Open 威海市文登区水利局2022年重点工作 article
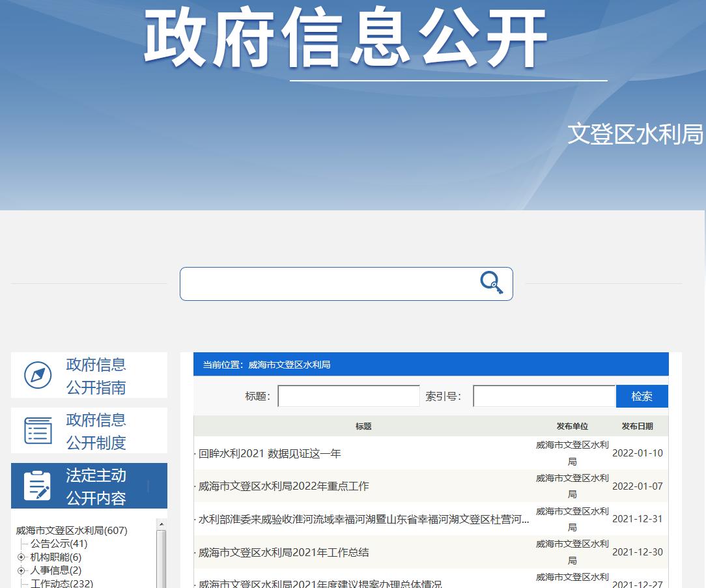706x588 pixels. coord(284,486)
